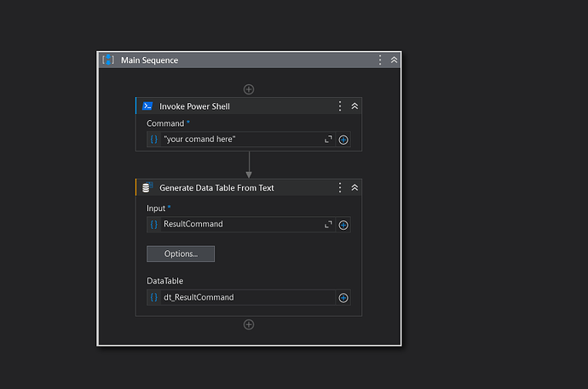Collapse Generate Data Table From Text activity
This screenshot has width=588, height=389.
(x=355, y=187)
